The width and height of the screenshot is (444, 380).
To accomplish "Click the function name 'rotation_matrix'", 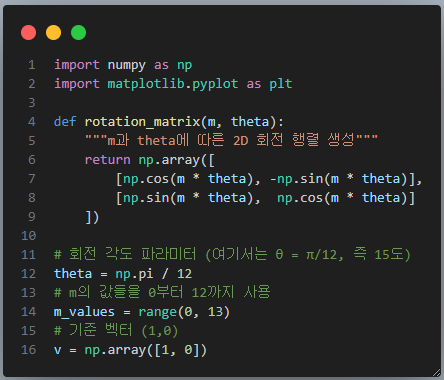I will click(x=142, y=122).
